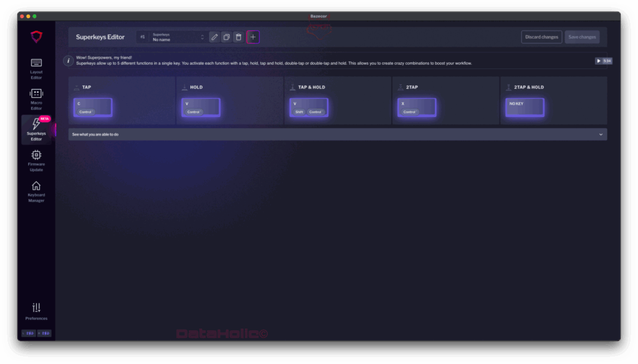Go to Firmware Update in the sidebar
Image resolution: width=638 pixels, height=364 pixels.
36,160
